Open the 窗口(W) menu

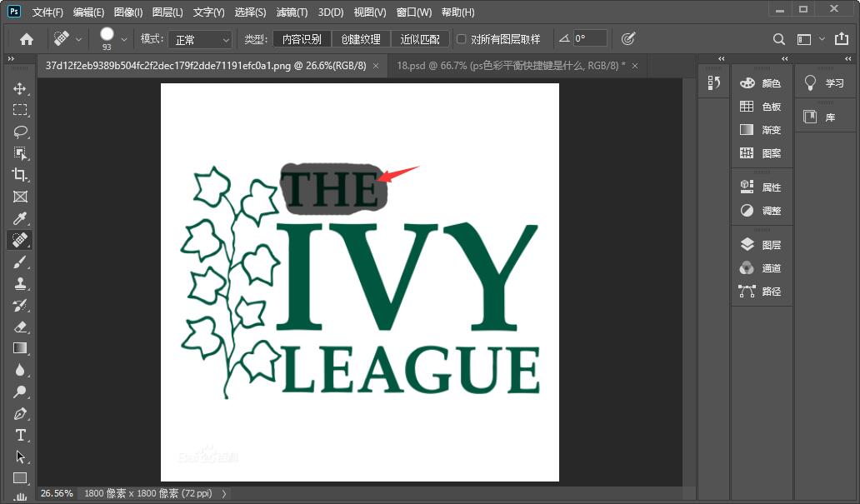pyautogui.click(x=413, y=12)
